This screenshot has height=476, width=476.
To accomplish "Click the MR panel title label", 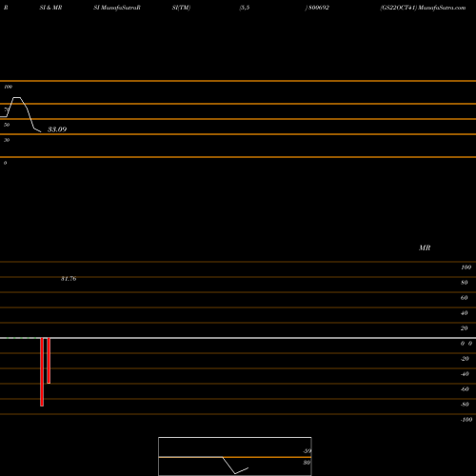I will [425, 248].
